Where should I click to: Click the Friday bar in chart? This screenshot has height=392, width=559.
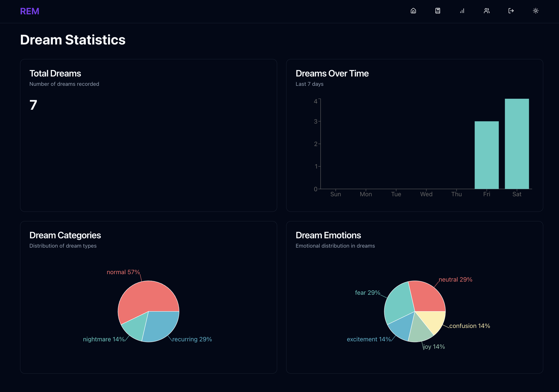point(487,155)
